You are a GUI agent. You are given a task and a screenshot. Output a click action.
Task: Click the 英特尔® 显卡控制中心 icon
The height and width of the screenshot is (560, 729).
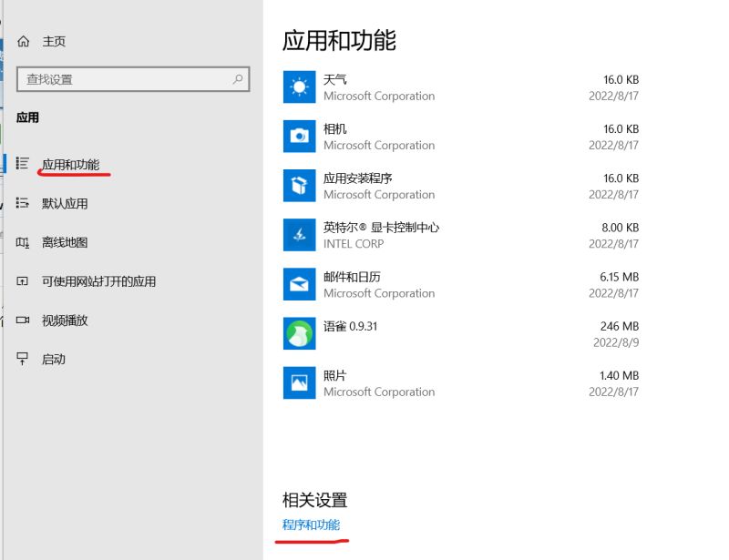point(300,234)
